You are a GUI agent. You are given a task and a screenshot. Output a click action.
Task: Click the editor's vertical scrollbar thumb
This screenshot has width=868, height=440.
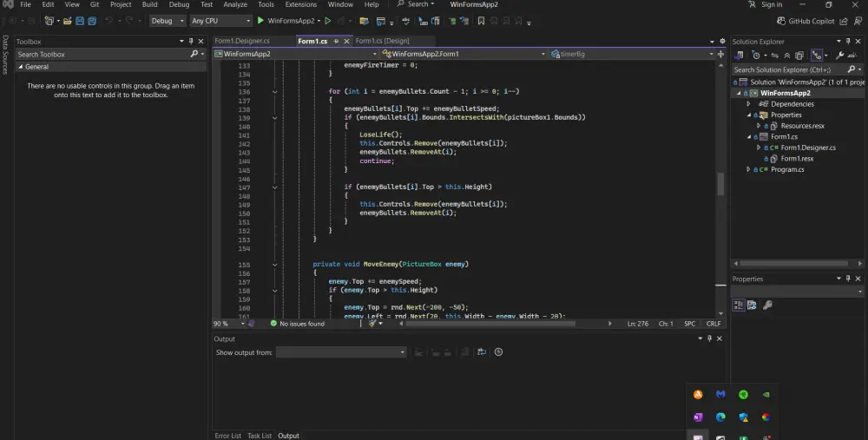pyautogui.click(x=720, y=182)
